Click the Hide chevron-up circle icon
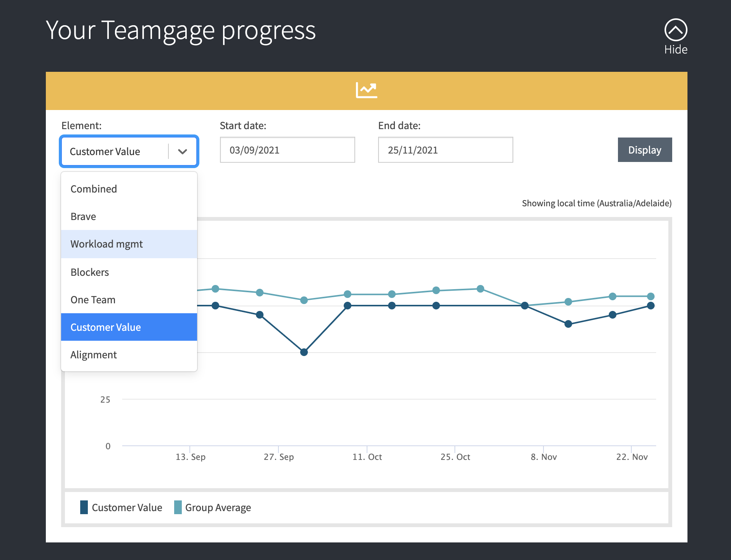 (676, 30)
